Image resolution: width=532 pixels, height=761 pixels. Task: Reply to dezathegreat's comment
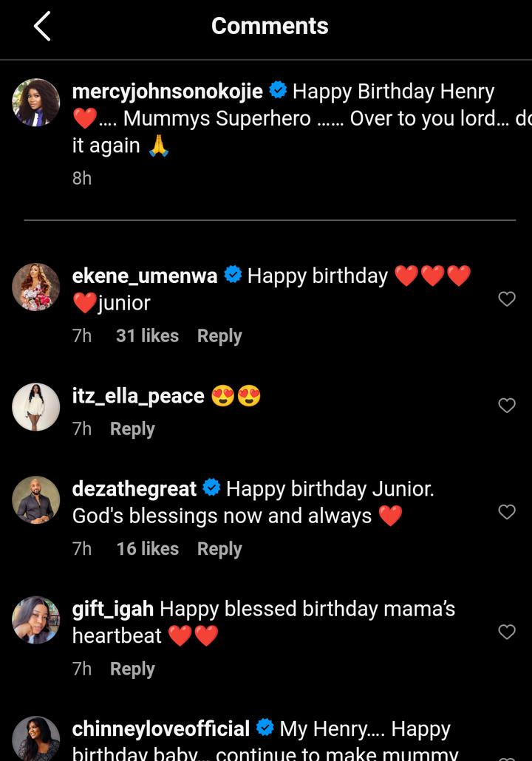pyautogui.click(x=219, y=548)
